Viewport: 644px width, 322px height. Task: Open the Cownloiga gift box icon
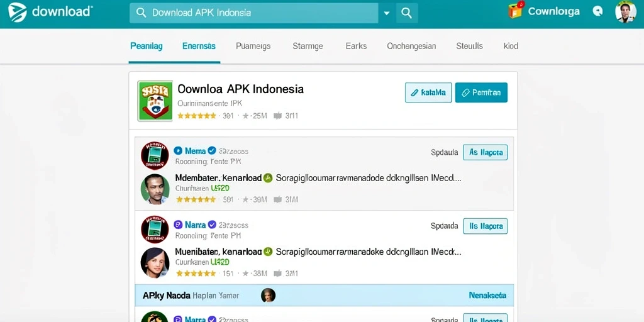click(x=516, y=10)
